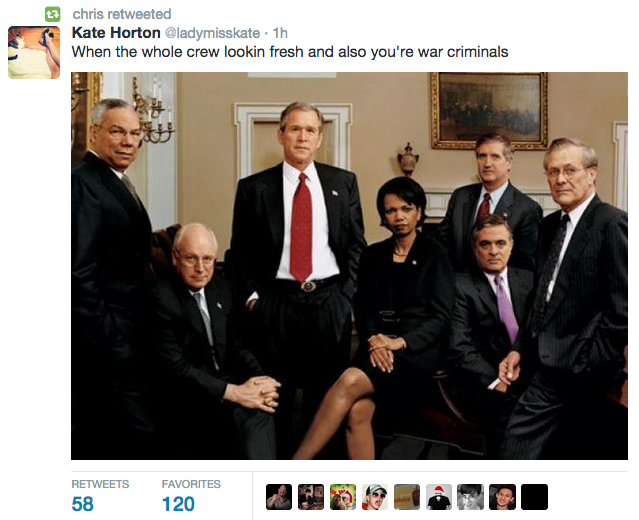Open the yellow "advice" sign avatar
The height and width of the screenshot is (520, 639).
click(x=407, y=497)
